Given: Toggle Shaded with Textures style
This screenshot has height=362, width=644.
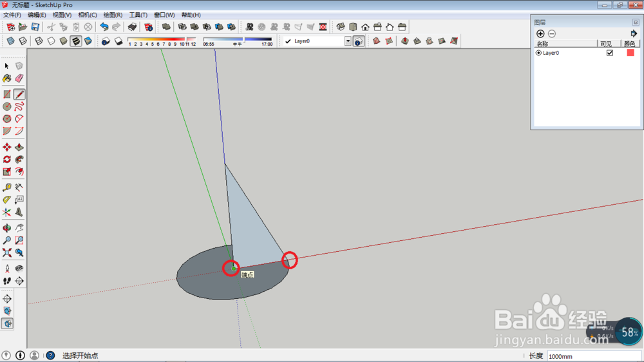Looking at the screenshot, I should pyautogui.click(x=76, y=41).
